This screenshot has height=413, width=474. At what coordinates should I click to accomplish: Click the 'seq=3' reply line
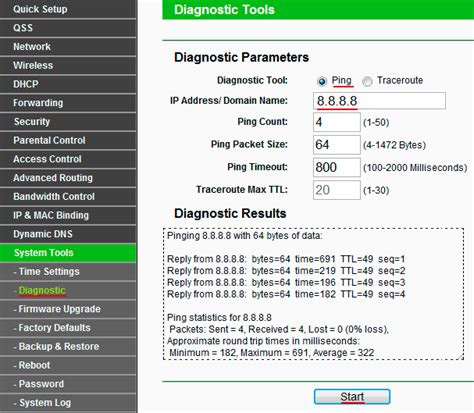286,282
